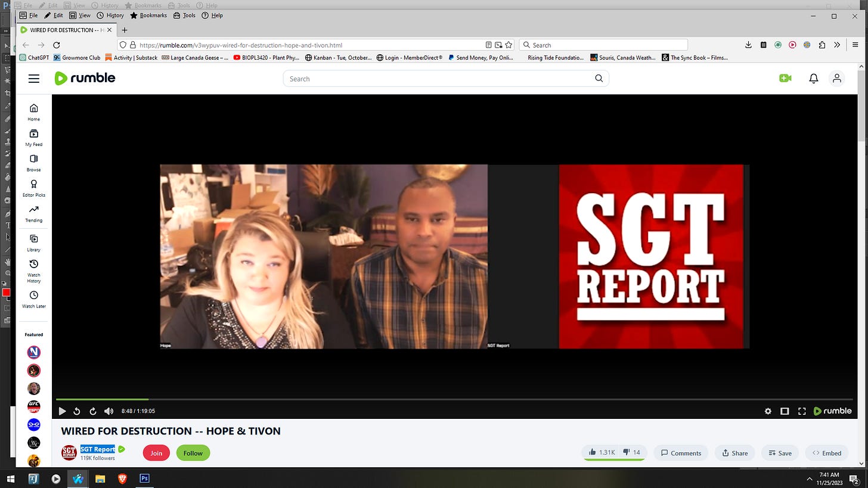Open Watch Later in sidebar
The image size is (868, 488).
34,299
